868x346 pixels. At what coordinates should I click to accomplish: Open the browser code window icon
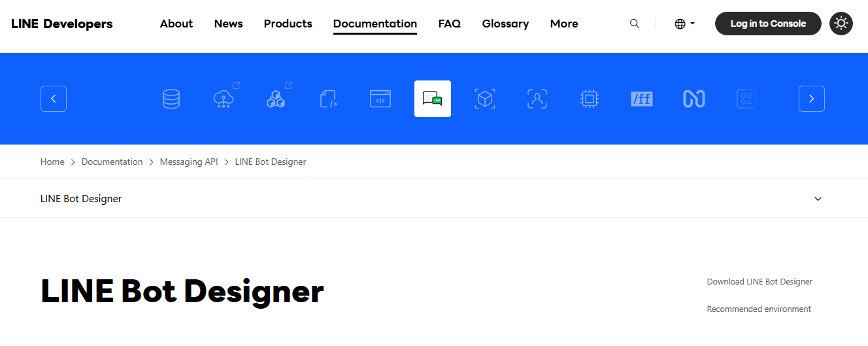coord(380,99)
